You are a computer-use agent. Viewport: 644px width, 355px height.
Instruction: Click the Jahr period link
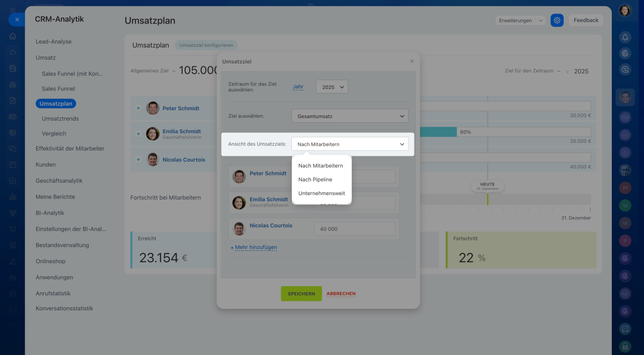(x=298, y=86)
